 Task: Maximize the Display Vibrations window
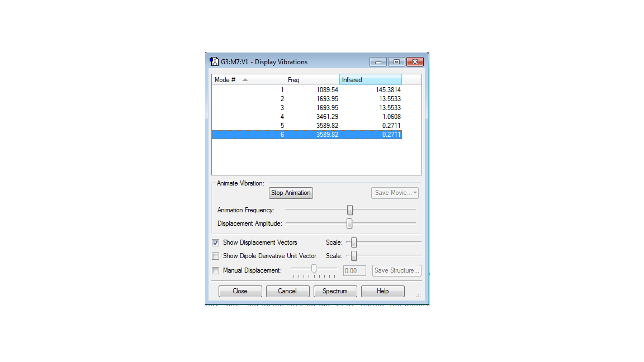pyautogui.click(x=396, y=62)
